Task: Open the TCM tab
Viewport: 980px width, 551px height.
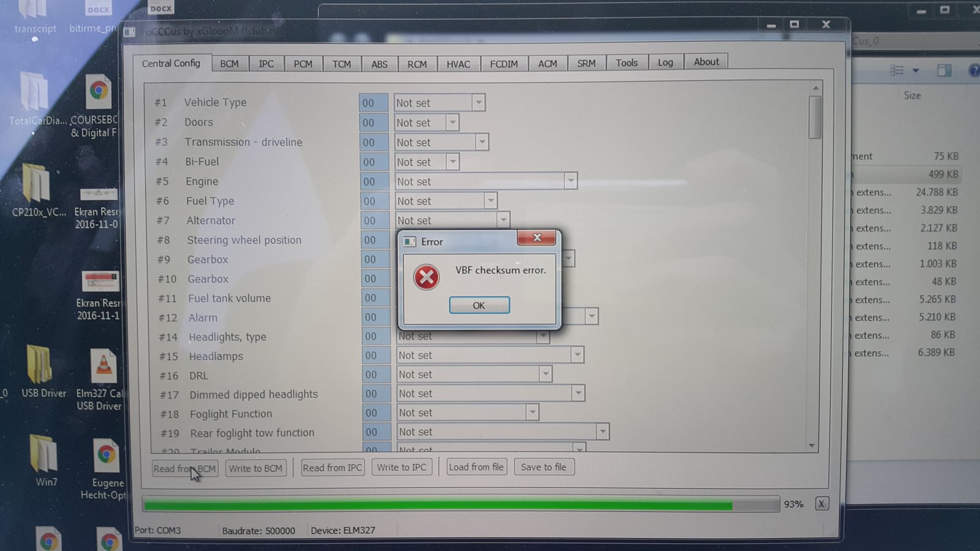Action: [x=342, y=64]
